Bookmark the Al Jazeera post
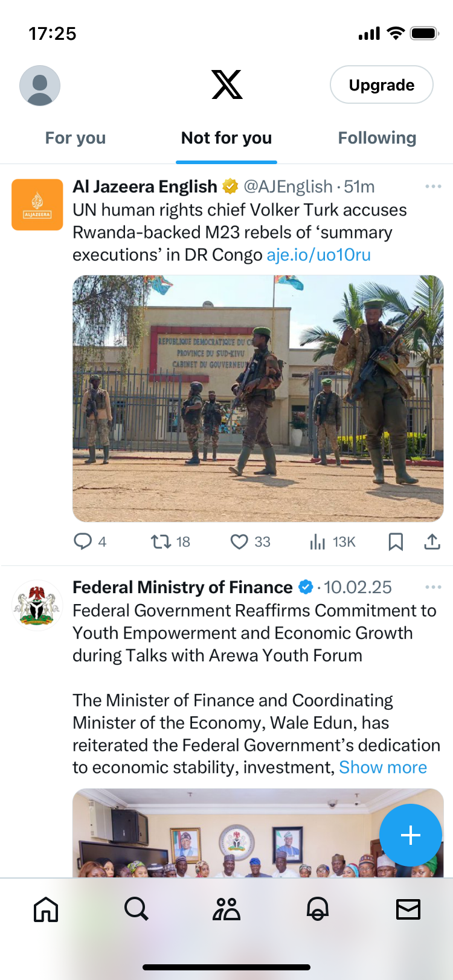The width and height of the screenshot is (453, 980). pyautogui.click(x=396, y=541)
